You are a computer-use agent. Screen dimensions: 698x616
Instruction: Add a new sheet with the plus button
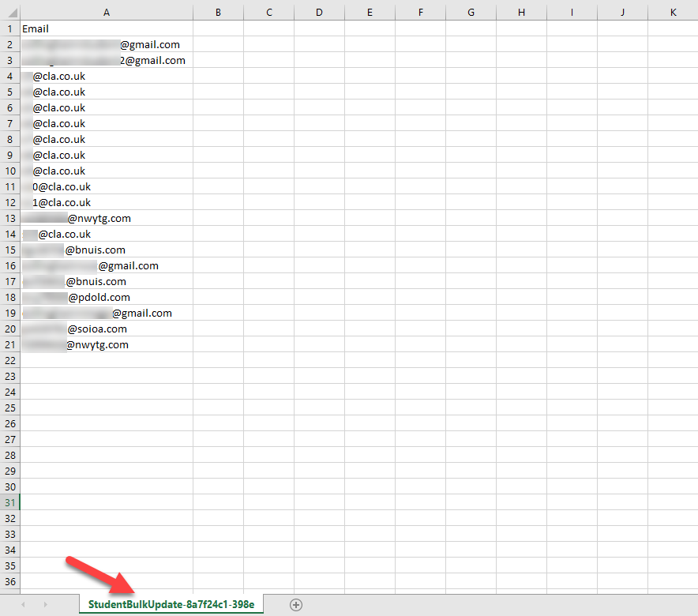click(x=296, y=605)
